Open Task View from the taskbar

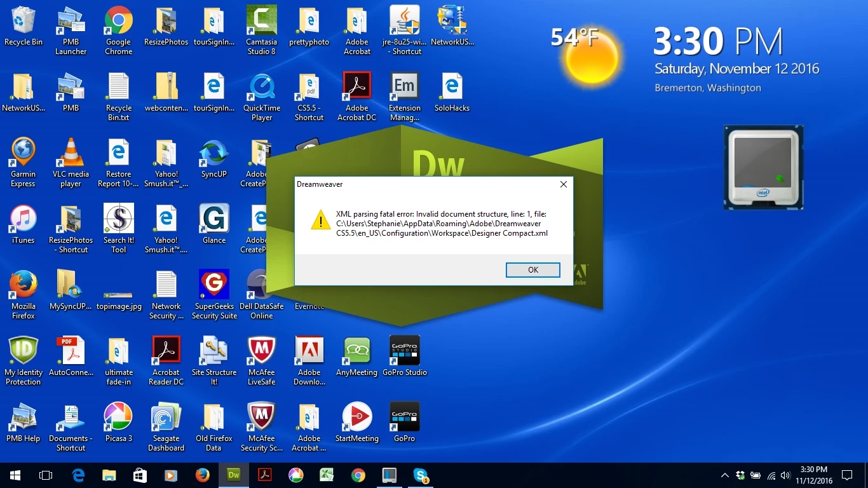46,475
